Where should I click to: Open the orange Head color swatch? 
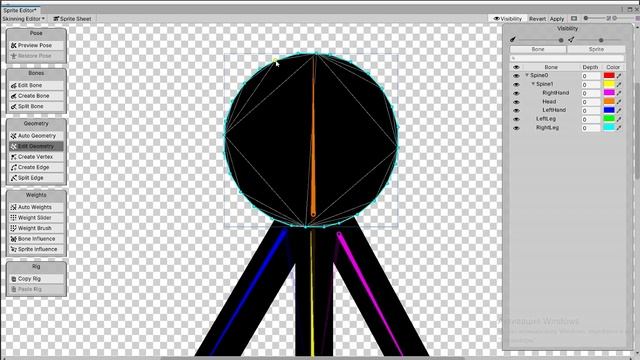pyautogui.click(x=609, y=102)
